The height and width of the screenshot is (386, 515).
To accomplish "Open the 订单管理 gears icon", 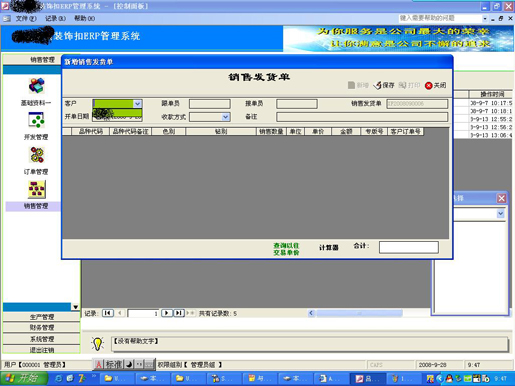I will (x=37, y=155).
